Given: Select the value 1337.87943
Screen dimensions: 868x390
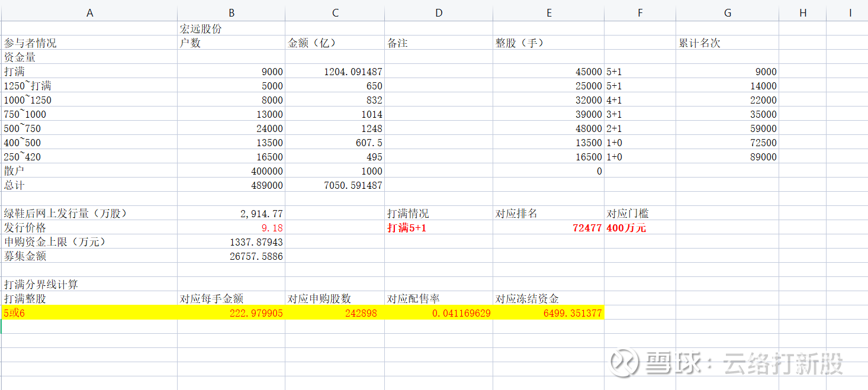Looking at the screenshot, I should [231, 241].
